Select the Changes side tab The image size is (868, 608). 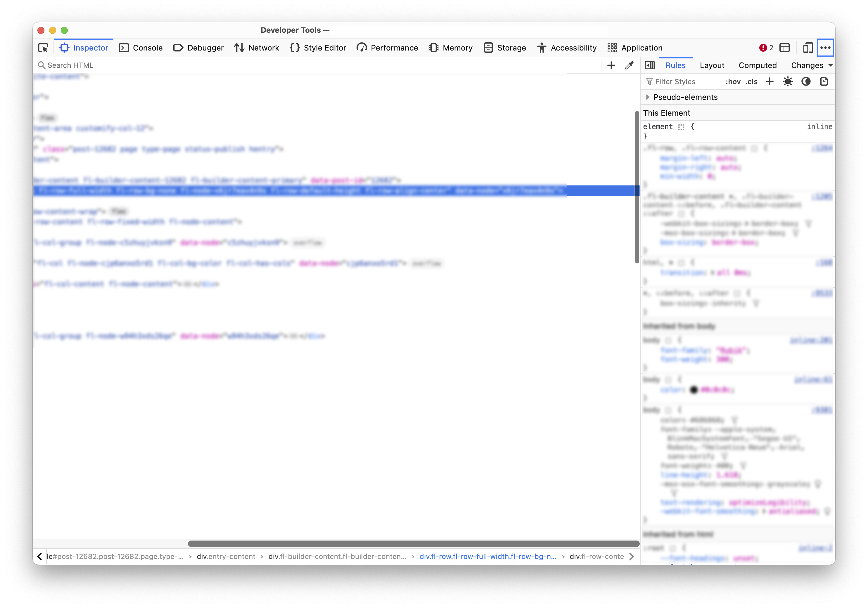(x=807, y=65)
